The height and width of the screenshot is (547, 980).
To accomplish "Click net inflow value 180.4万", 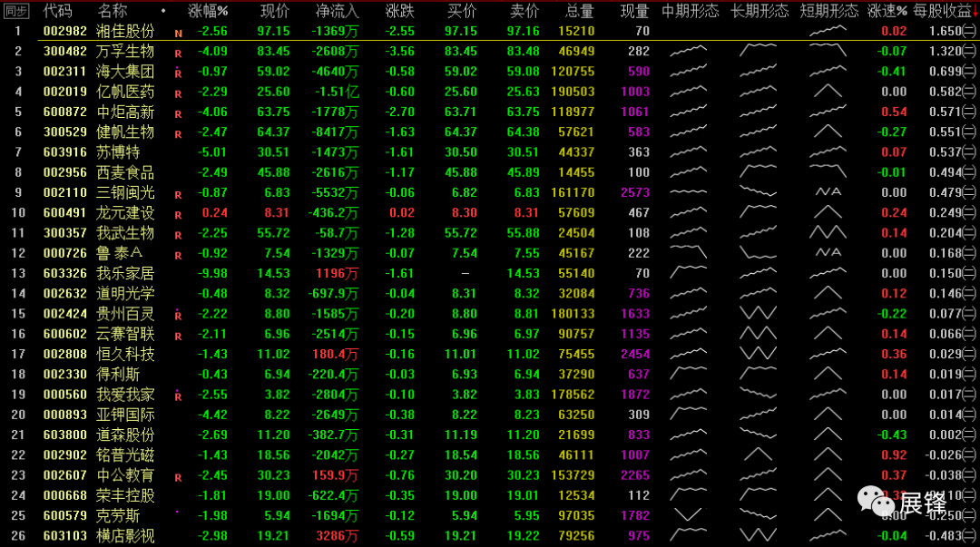I will pyautogui.click(x=335, y=354).
